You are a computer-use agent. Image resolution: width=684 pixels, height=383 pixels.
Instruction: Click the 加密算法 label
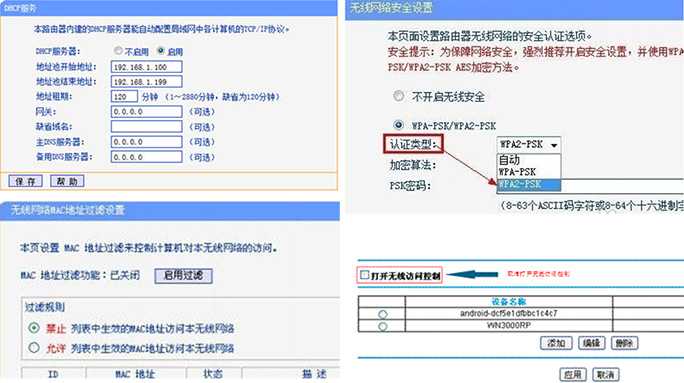point(413,165)
